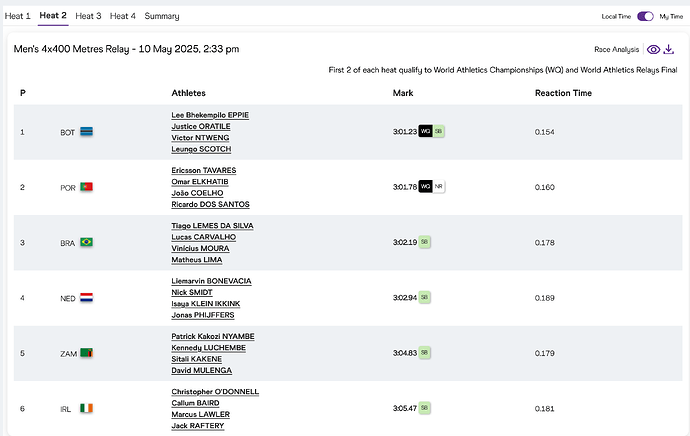Screen dimensions: 690x436
Task: Click the SB badge next to 3:02.94
Action: tap(424, 297)
